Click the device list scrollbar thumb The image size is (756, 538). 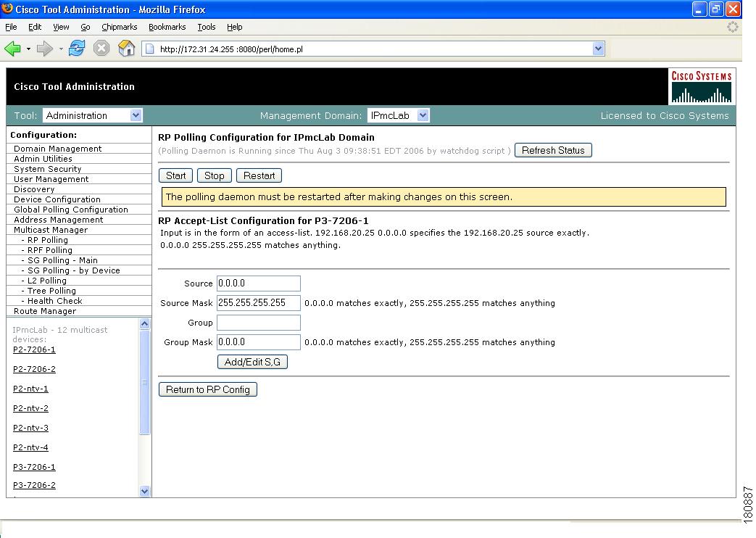[145, 382]
